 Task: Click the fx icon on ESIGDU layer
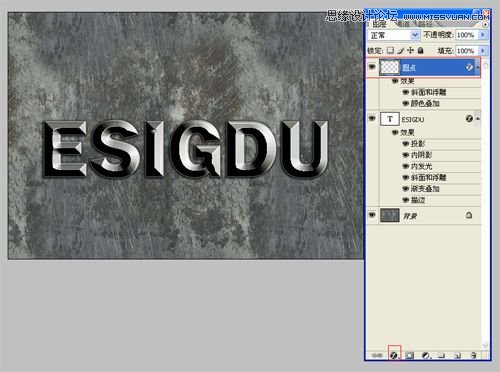tap(469, 118)
